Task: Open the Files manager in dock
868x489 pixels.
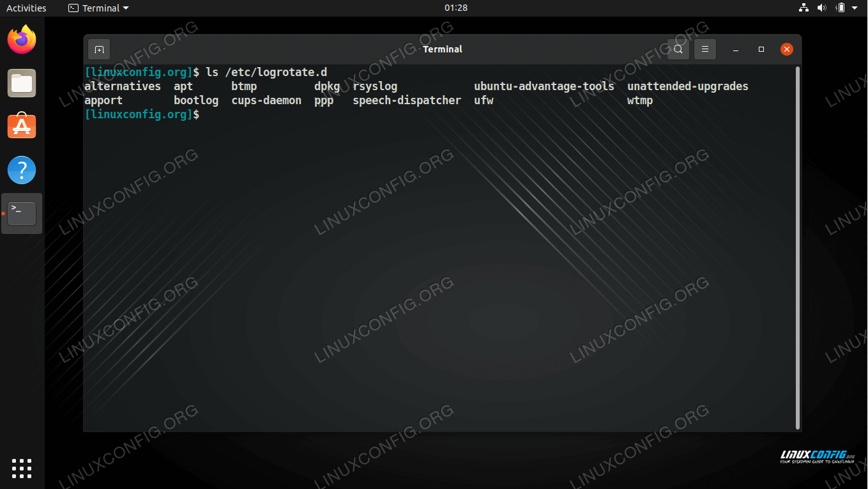Action: [x=22, y=83]
